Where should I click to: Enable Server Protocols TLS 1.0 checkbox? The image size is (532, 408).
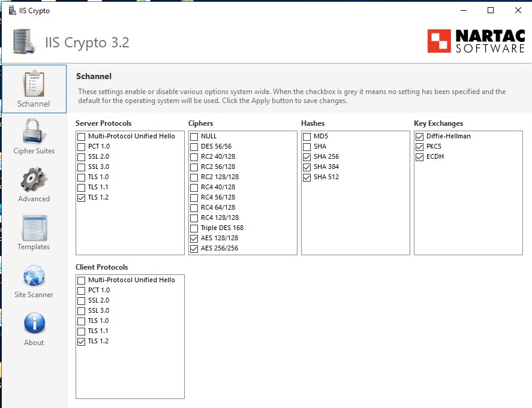click(81, 177)
